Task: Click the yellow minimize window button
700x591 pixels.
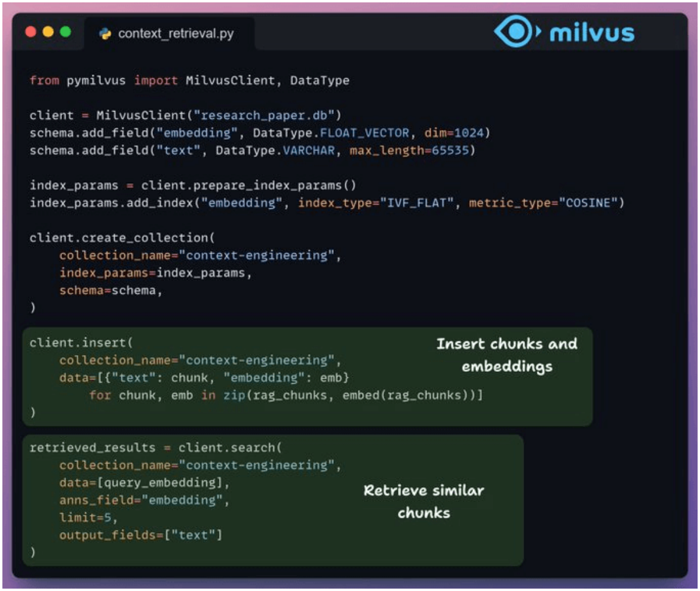Action: point(48,32)
